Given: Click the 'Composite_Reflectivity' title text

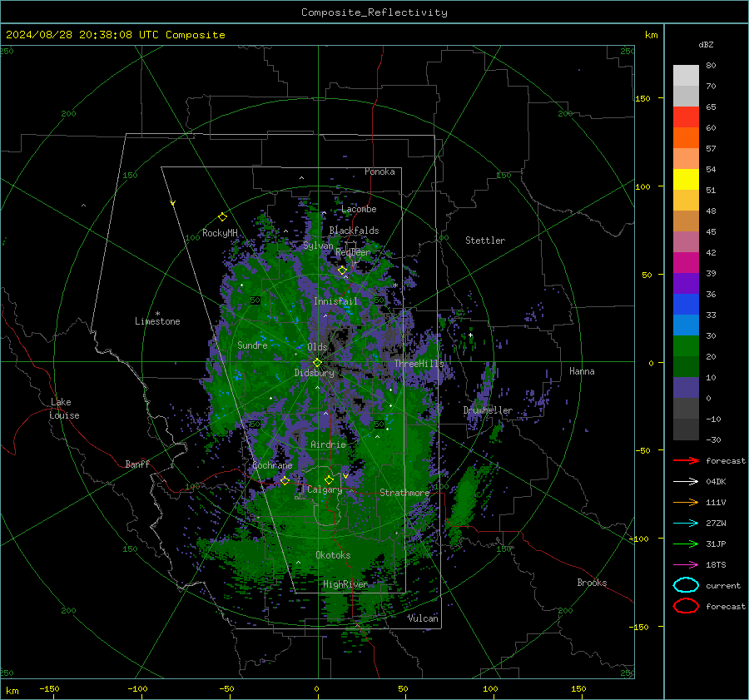Looking at the screenshot, I should coord(374,12).
